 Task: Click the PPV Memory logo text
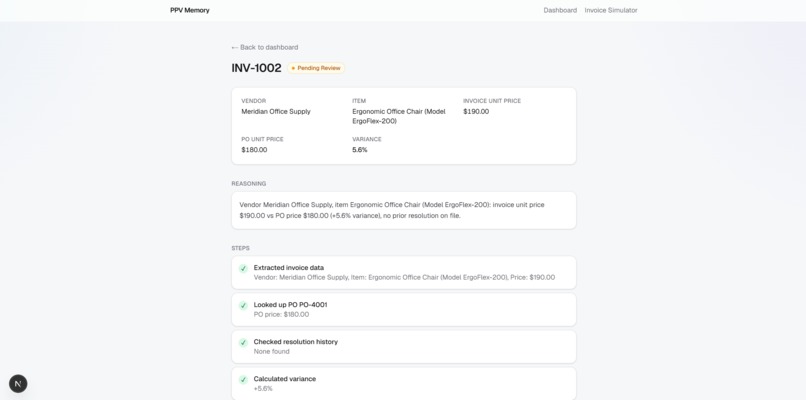[x=190, y=10]
